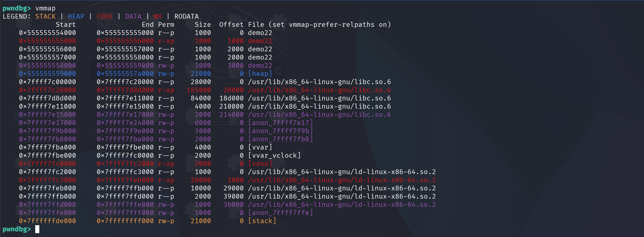The height and width of the screenshot is (237, 644).
Task: Click the last pwndbg prompt beside the cursor
Action: point(17,229)
